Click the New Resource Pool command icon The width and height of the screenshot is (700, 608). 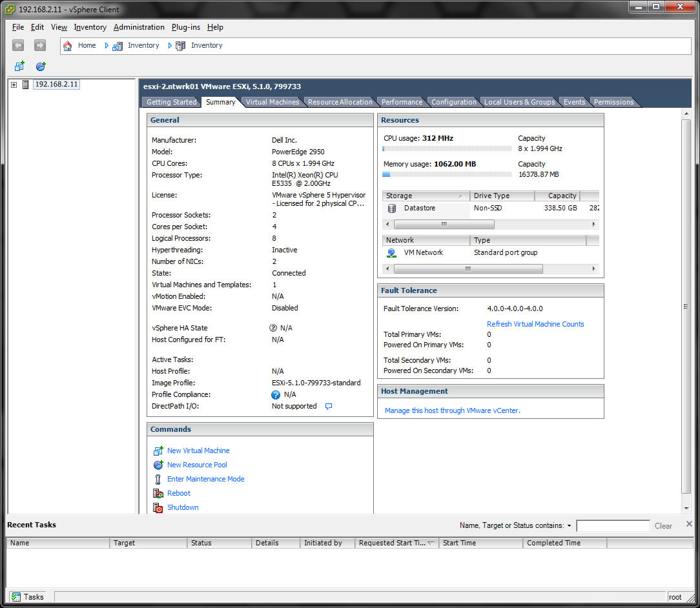tap(158, 465)
